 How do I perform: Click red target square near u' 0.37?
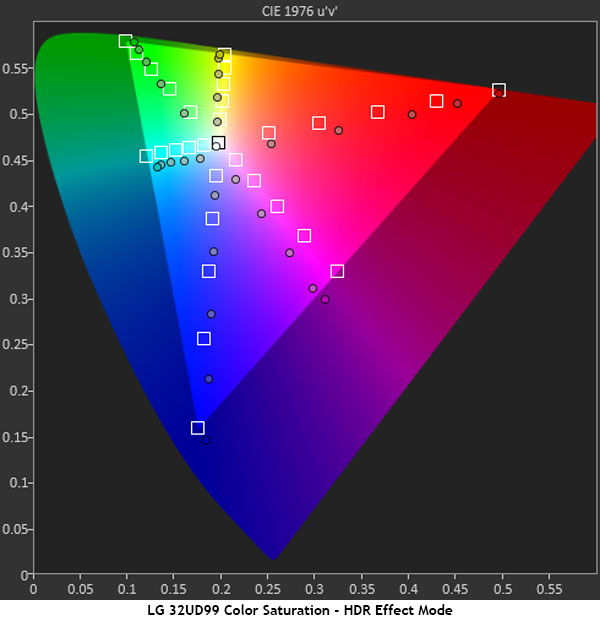(x=378, y=112)
